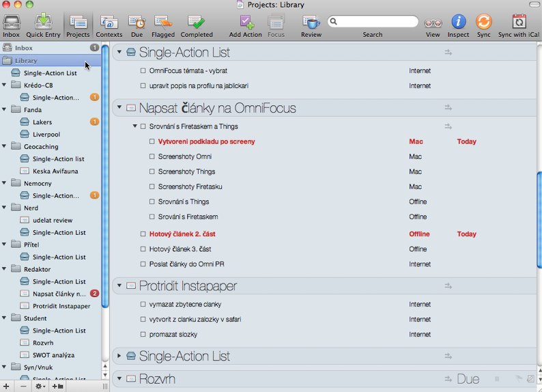542x392 pixels.
Task: Click Offline context on Srovnání s Things row
Action: (418, 201)
